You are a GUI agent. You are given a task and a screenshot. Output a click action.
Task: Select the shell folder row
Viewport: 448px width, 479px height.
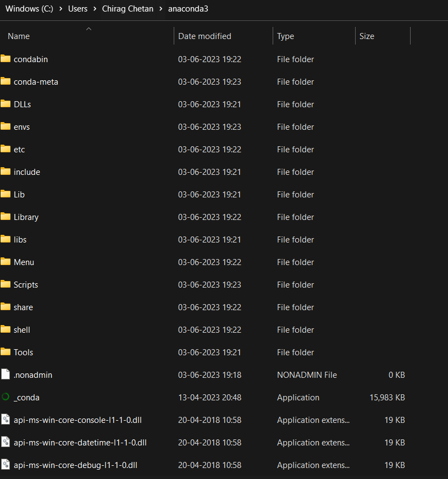point(22,329)
